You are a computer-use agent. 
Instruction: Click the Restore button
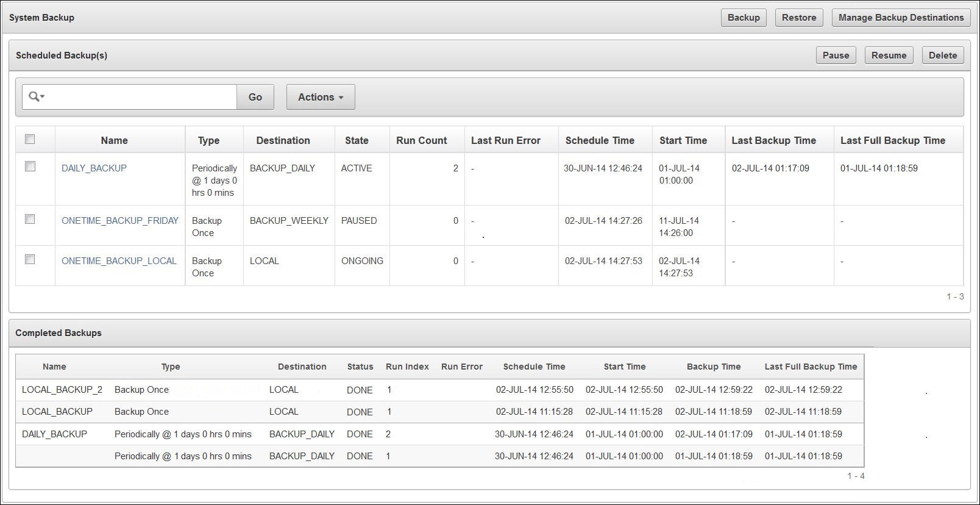799,17
